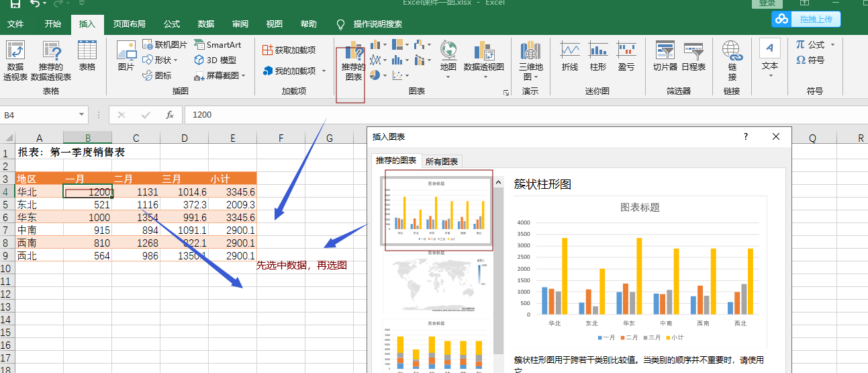
Task: Click the fx insert function button
Action: 170,115
